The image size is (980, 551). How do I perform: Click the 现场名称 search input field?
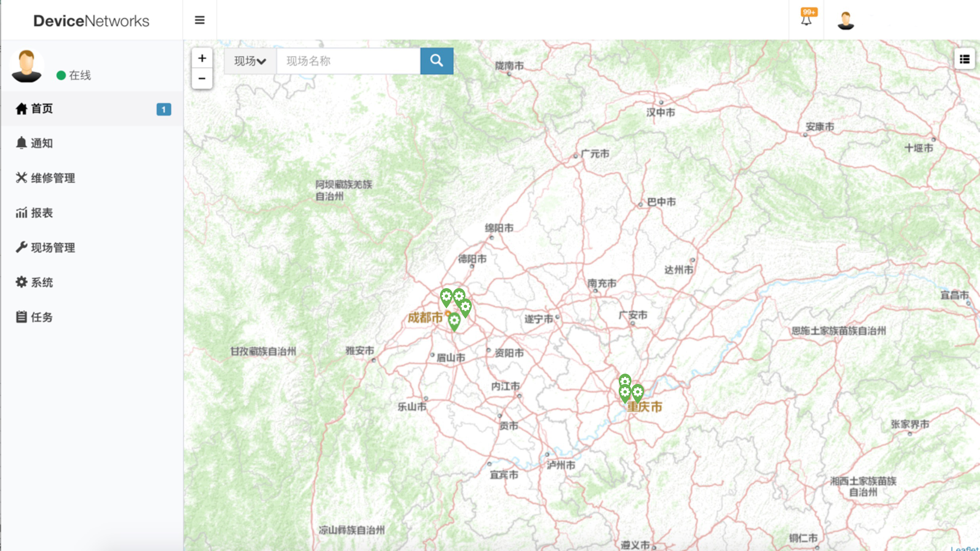[x=348, y=61]
